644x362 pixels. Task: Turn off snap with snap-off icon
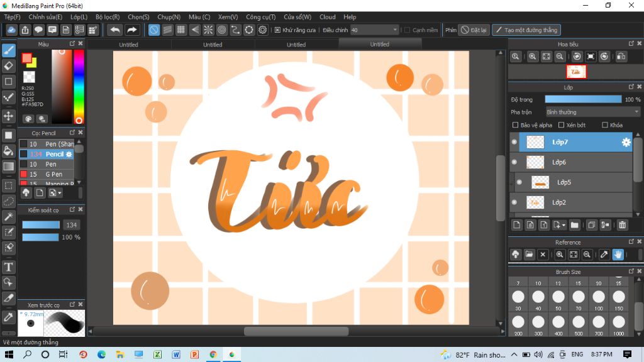pyautogui.click(x=153, y=30)
